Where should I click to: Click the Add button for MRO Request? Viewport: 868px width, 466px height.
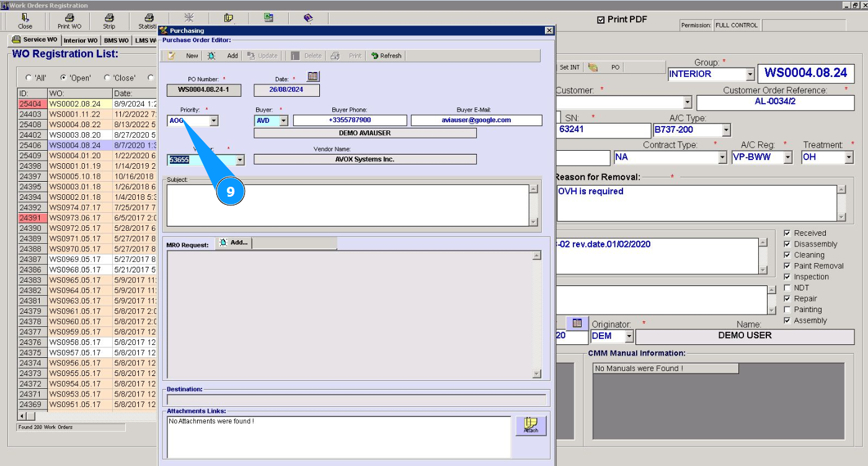(233, 243)
